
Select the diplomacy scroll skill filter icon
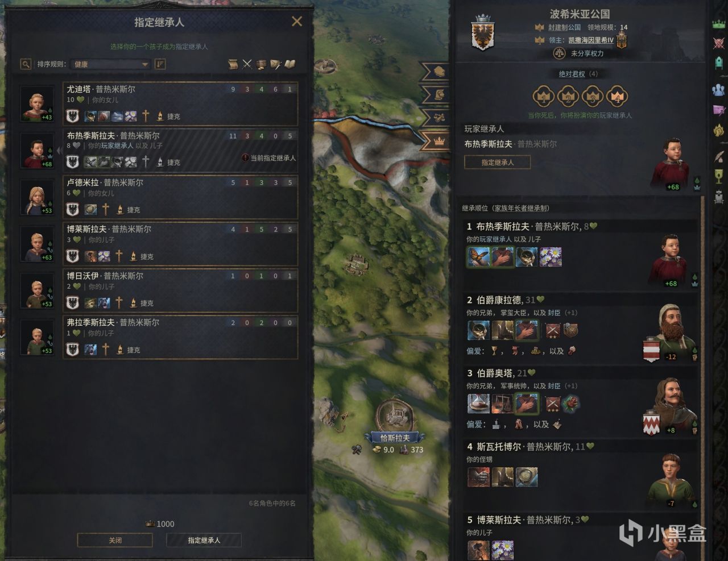(x=233, y=64)
